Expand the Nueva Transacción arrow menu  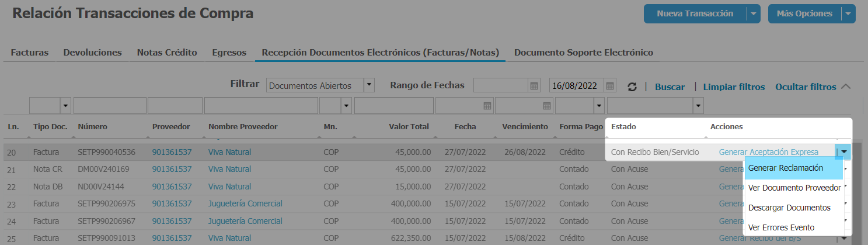[754, 13]
